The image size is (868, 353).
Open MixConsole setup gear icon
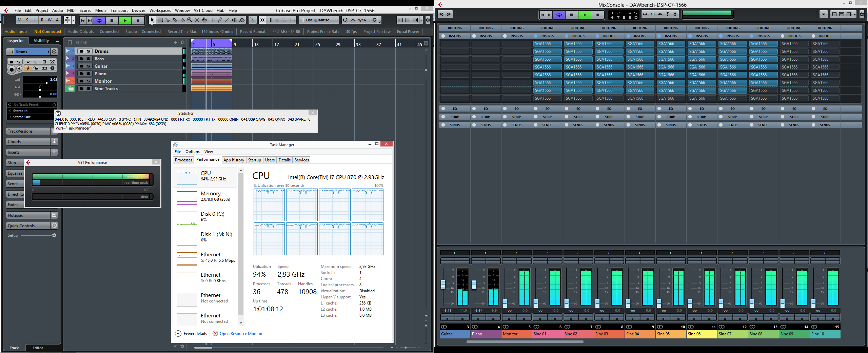[862, 14]
